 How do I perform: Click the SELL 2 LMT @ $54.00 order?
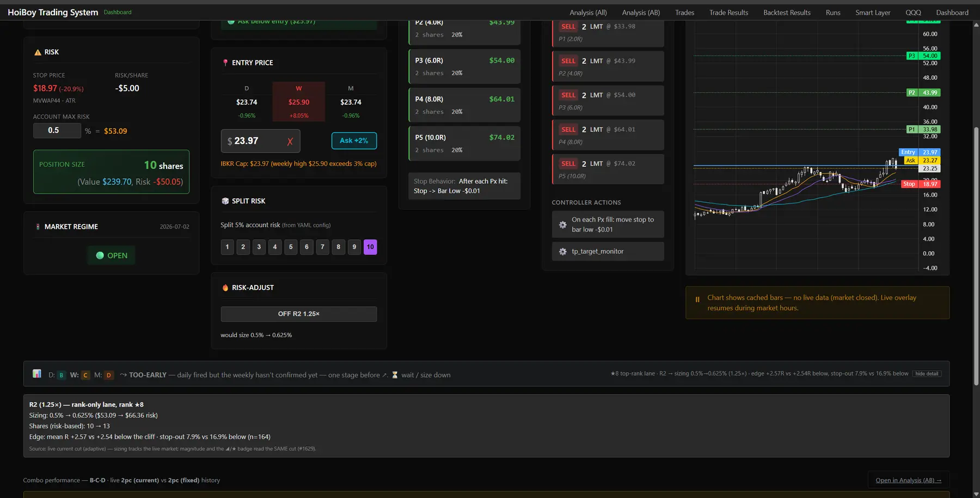click(x=608, y=100)
